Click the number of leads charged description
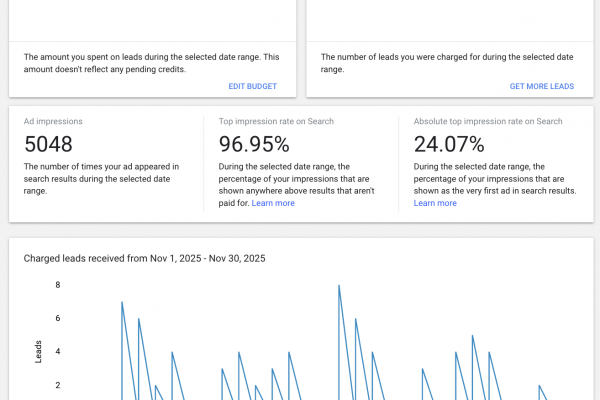600x400 pixels. (445, 63)
